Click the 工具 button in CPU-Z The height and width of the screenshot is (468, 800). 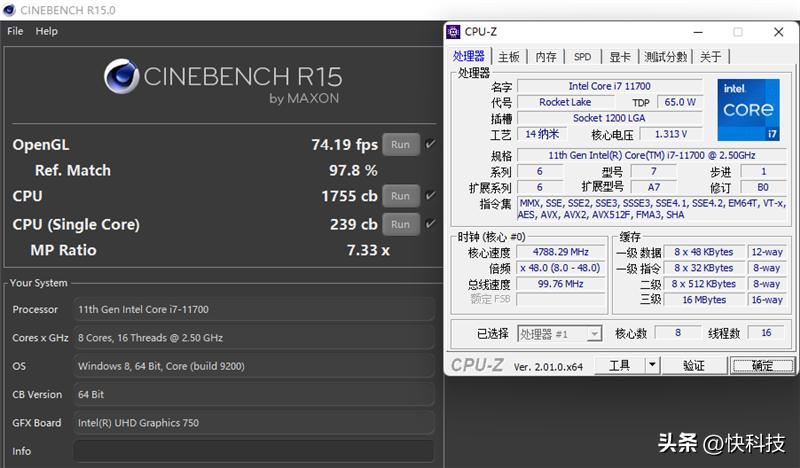620,365
